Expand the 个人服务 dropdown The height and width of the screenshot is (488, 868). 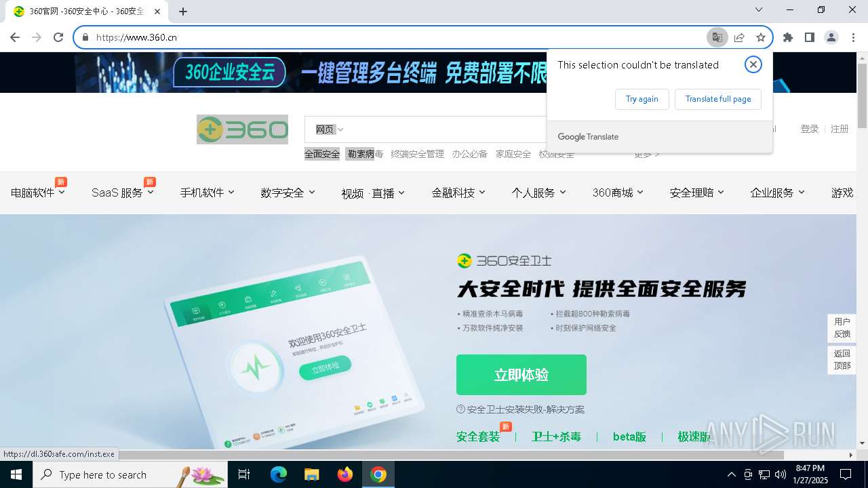point(538,192)
